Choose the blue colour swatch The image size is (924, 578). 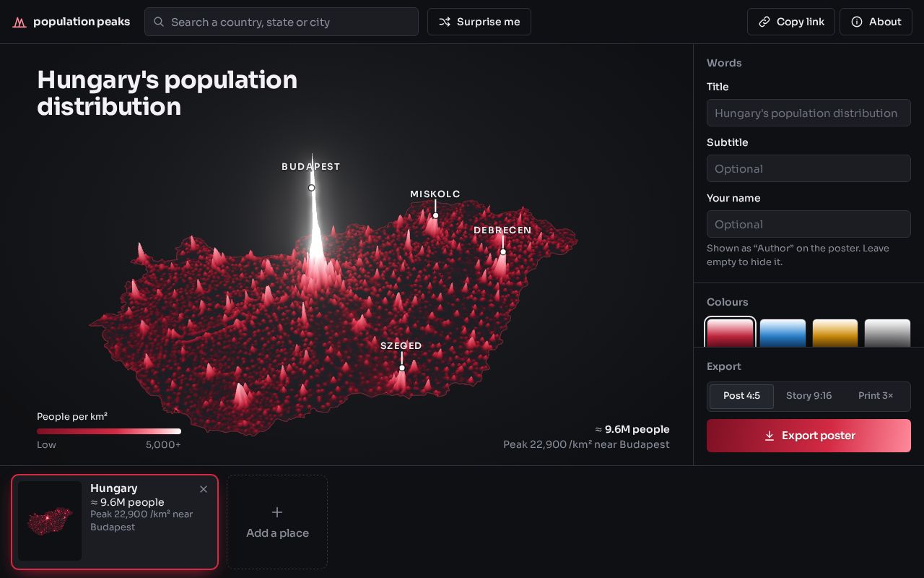pos(783,333)
